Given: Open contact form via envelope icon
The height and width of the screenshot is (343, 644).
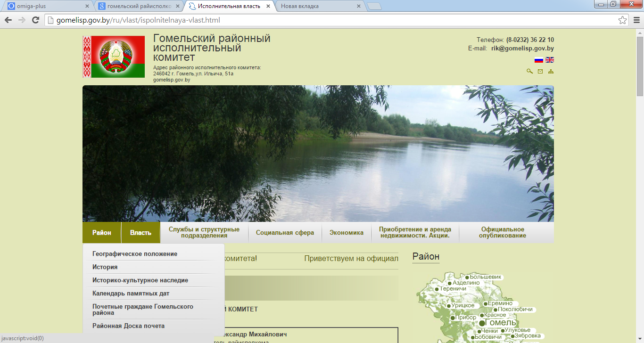Looking at the screenshot, I should [540, 71].
